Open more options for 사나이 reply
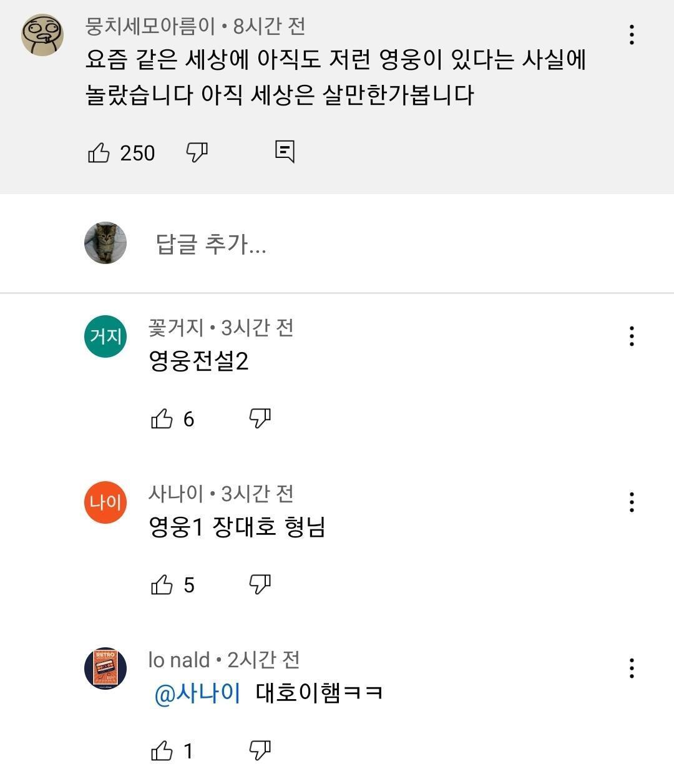This screenshot has width=674, height=784. (x=632, y=502)
